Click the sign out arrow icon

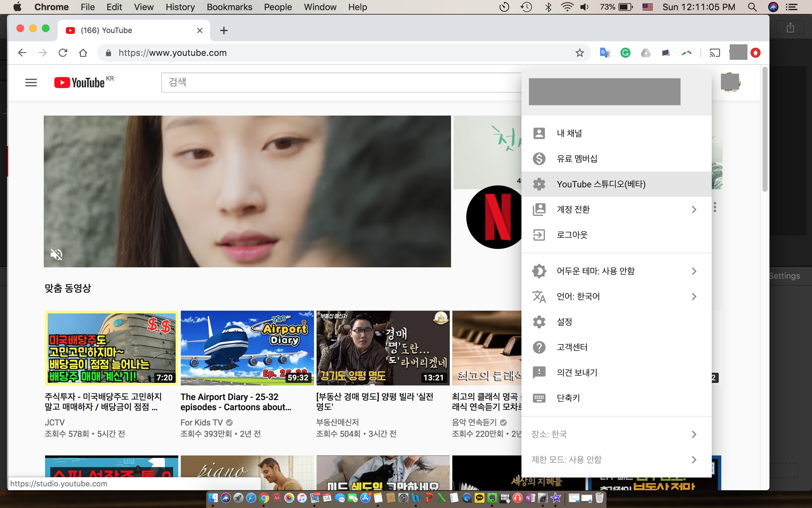click(539, 235)
